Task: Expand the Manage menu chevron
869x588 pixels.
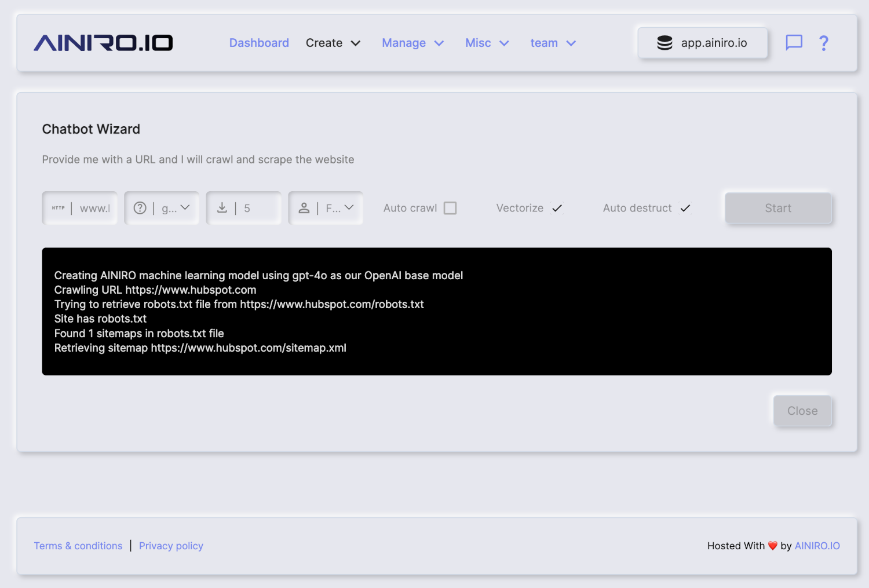Action: click(439, 43)
